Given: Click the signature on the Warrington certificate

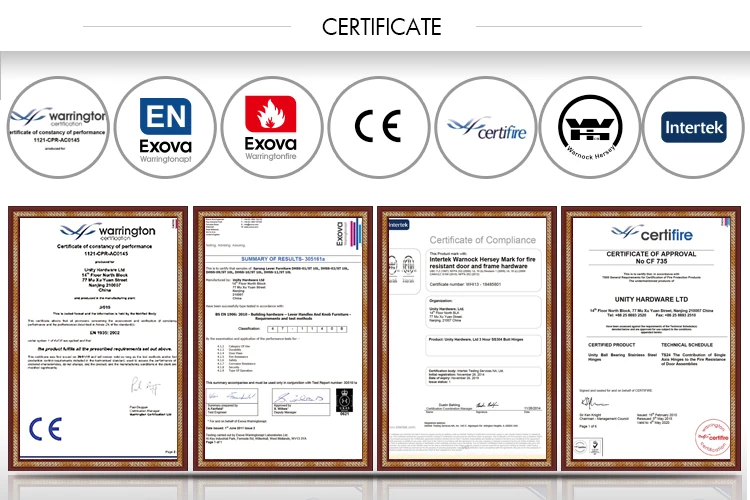Looking at the screenshot, I should pyautogui.click(x=100, y=383).
